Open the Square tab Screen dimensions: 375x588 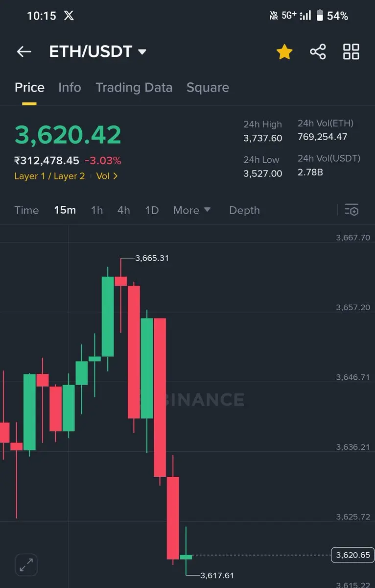208,87
